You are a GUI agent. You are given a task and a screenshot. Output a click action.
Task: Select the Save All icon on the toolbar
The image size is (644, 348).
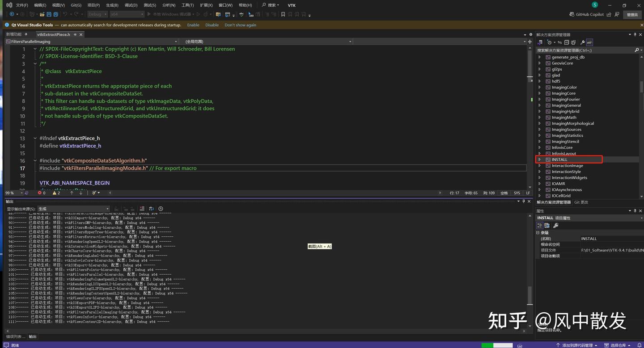click(56, 14)
